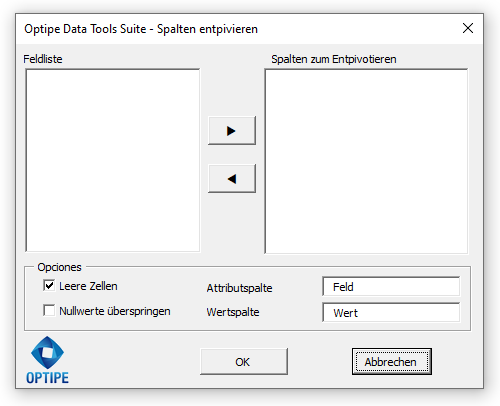Click the Wertspalte label

pos(233,312)
